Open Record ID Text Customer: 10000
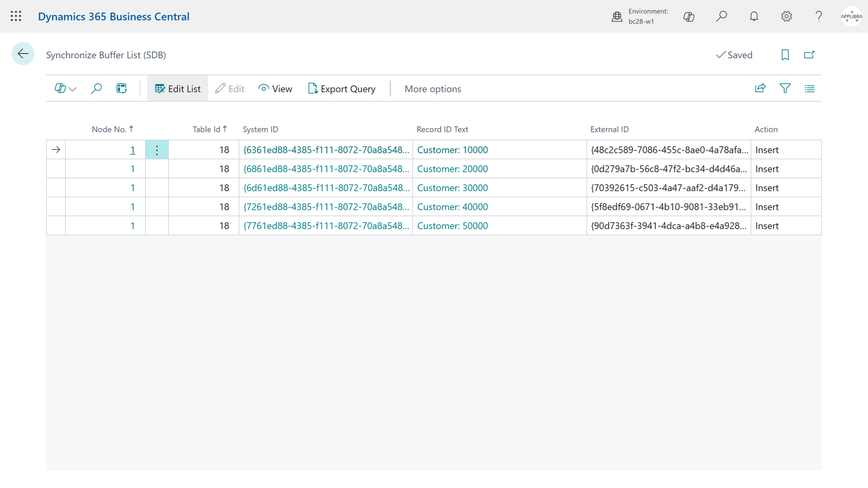Screen dimensions: 868x488 pyautogui.click(x=452, y=150)
